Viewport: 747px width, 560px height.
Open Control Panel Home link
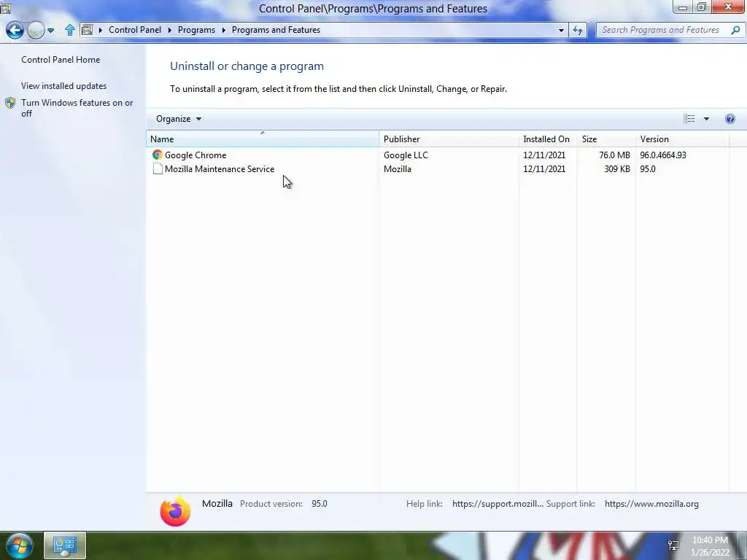tap(61, 60)
